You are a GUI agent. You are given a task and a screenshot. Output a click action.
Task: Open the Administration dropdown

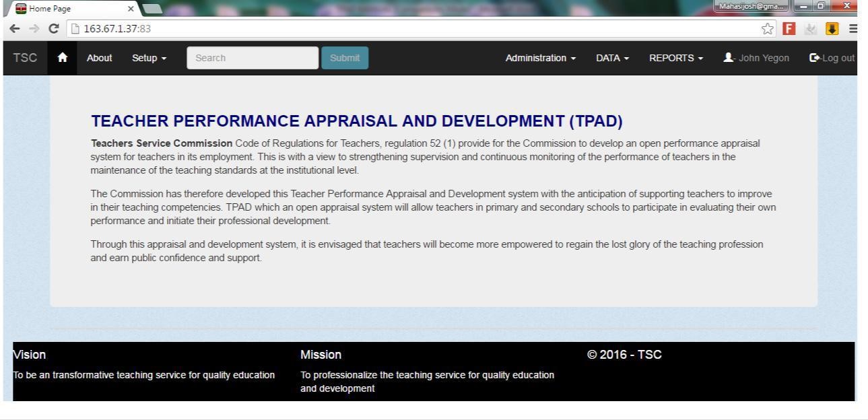coord(541,58)
